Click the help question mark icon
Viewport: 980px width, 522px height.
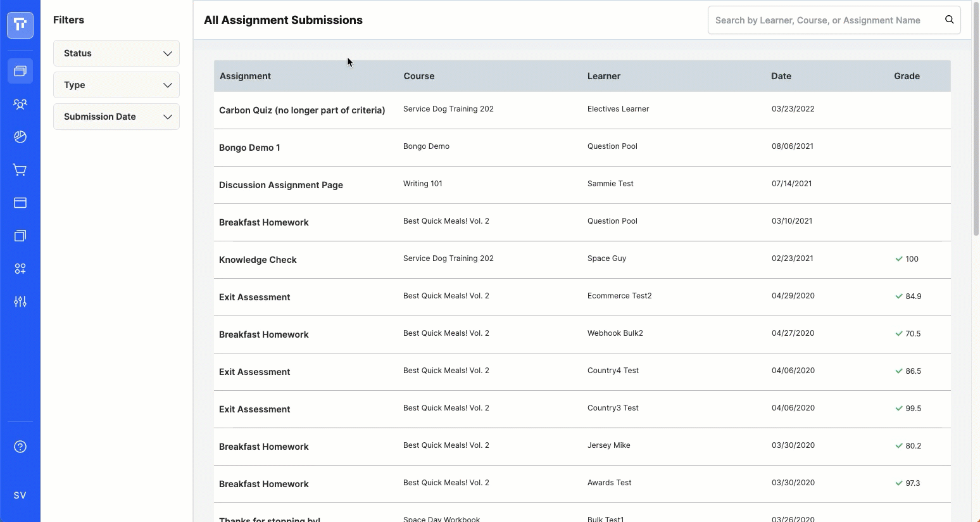click(20, 447)
